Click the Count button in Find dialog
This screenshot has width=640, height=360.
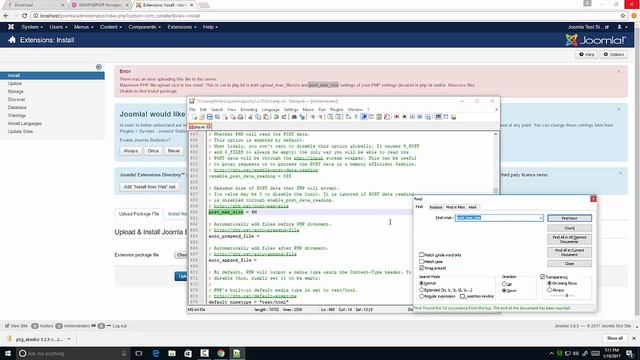coord(569,228)
